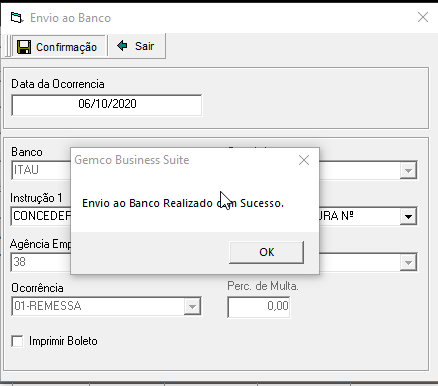
Task: Click the Gemco Business Suite title
Action: pyautogui.click(x=132, y=160)
